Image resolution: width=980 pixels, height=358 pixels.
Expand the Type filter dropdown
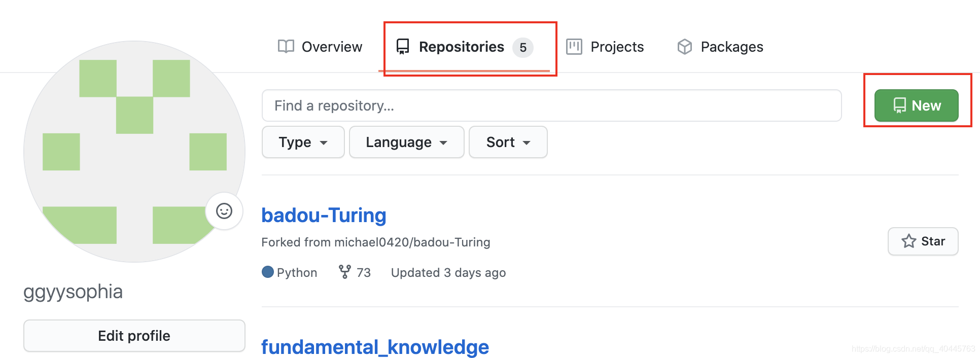point(303,142)
